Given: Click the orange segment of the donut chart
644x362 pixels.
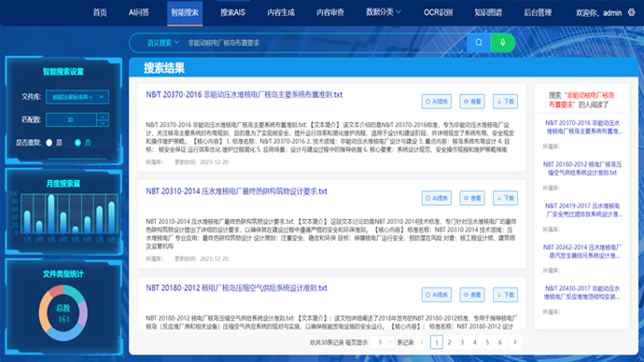Looking at the screenshot, I should [x=44, y=312].
